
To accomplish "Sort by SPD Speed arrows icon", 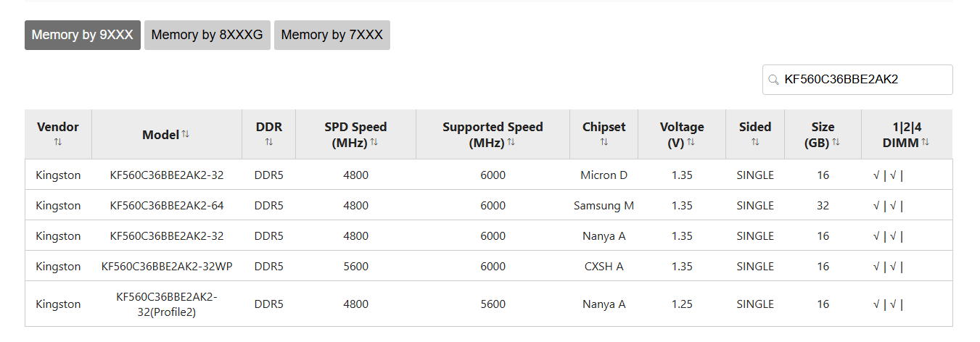I will click(x=374, y=142).
